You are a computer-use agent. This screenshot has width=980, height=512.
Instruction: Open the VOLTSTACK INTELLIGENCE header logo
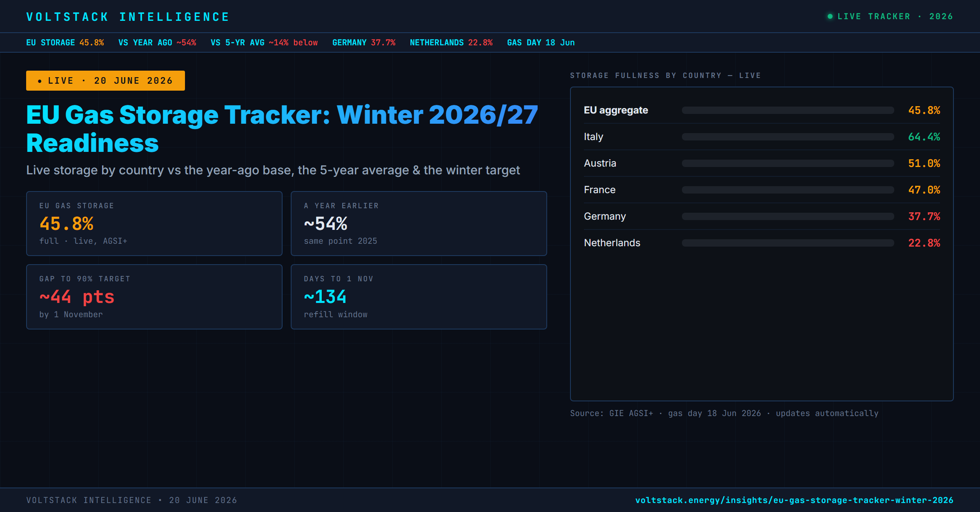tap(128, 17)
